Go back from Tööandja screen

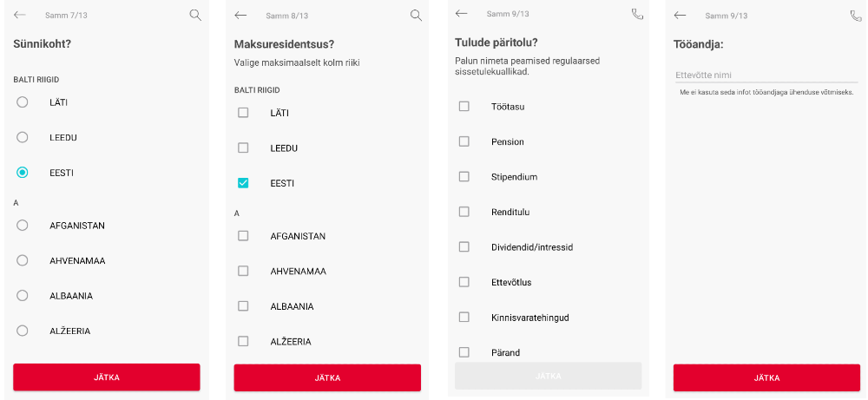[x=681, y=15]
